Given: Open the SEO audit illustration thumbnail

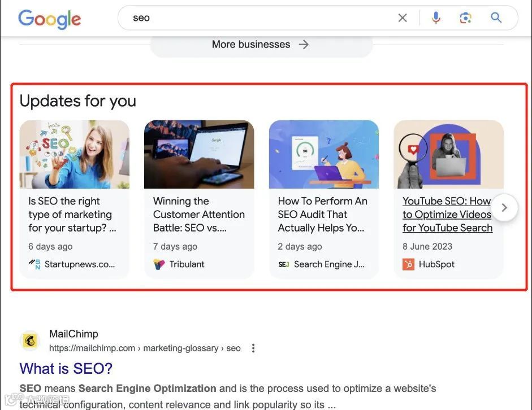Looking at the screenshot, I should click(324, 154).
